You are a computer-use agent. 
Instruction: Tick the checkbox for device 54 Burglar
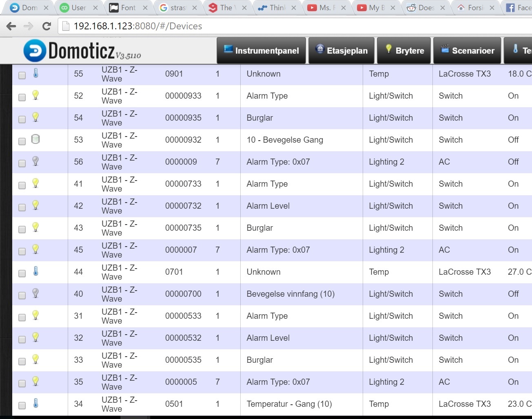pyautogui.click(x=22, y=119)
